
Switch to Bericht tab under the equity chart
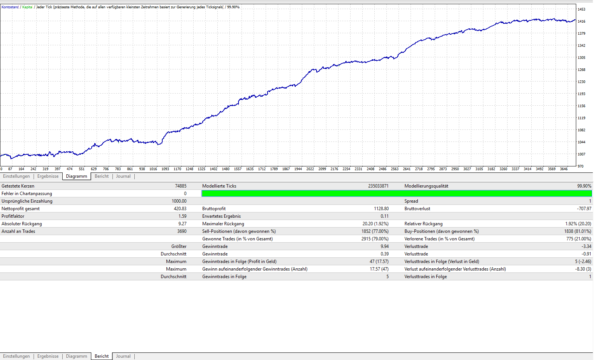[101, 176]
